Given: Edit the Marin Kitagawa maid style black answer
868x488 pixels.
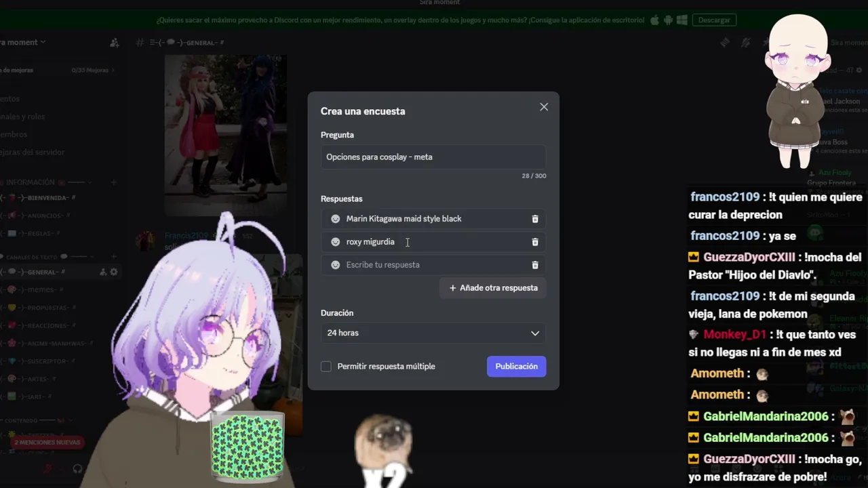Looking at the screenshot, I should tap(434, 219).
